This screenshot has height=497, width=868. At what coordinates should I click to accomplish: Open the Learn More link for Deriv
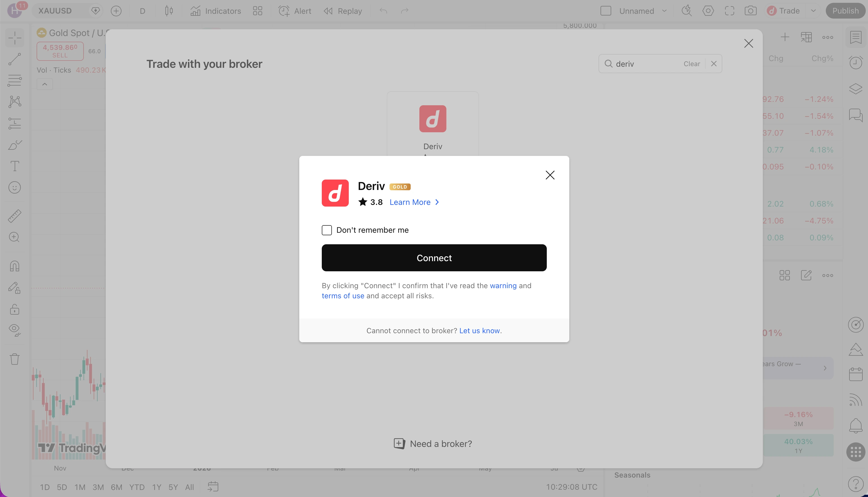414,202
